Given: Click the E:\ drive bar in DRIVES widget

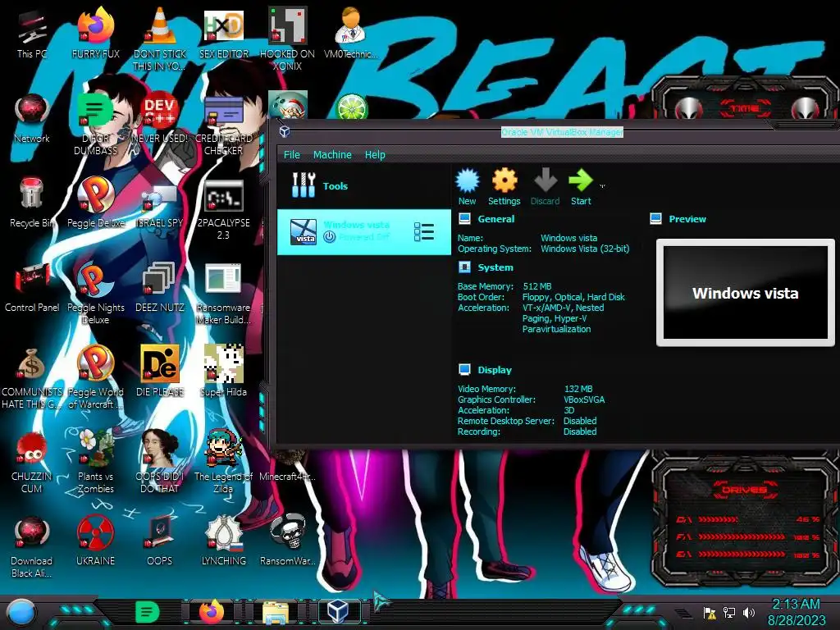Looking at the screenshot, I should [x=747, y=555].
